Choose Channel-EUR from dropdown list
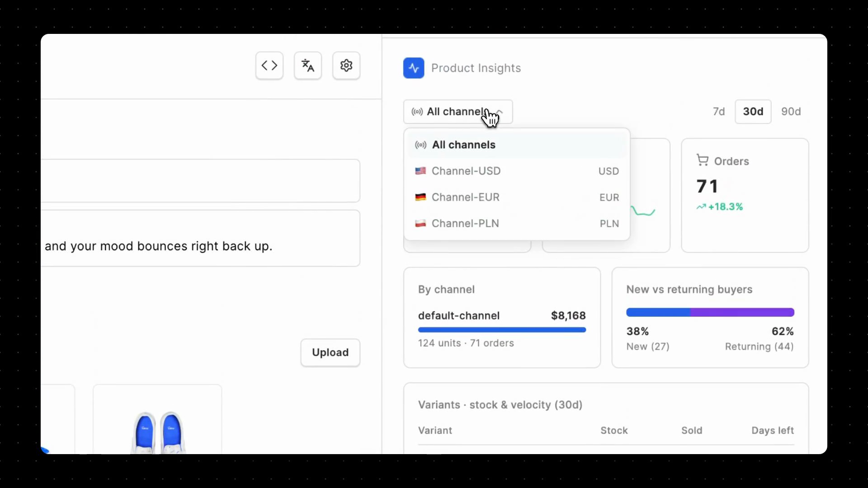Viewport: 868px width, 488px height. [517, 197]
